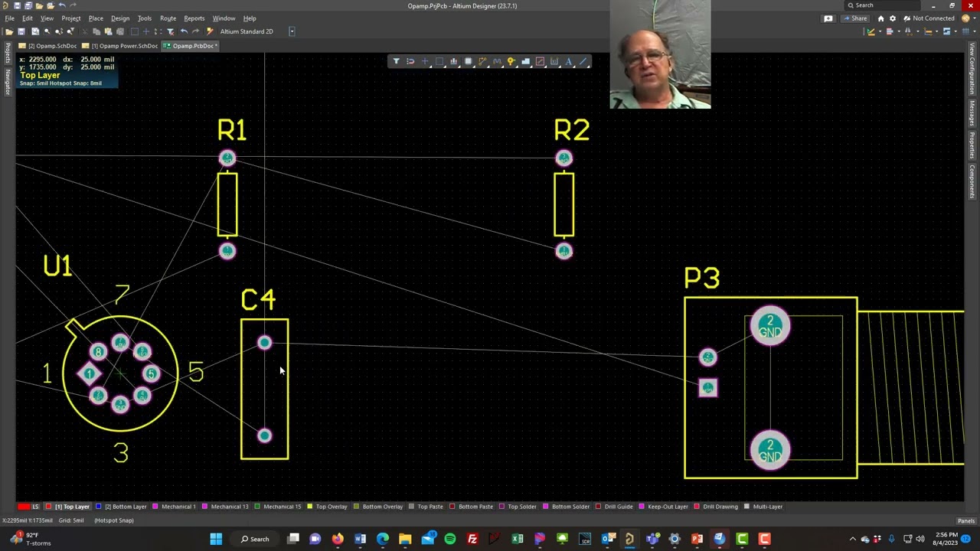This screenshot has height=551, width=980.
Task: Select the Multi-Layer tab
Action: [x=764, y=507]
